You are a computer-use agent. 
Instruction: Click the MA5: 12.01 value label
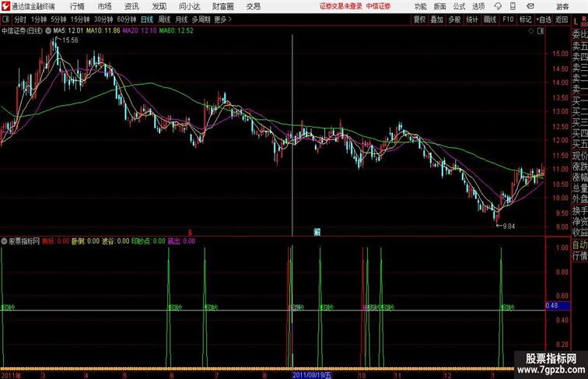(68, 31)
